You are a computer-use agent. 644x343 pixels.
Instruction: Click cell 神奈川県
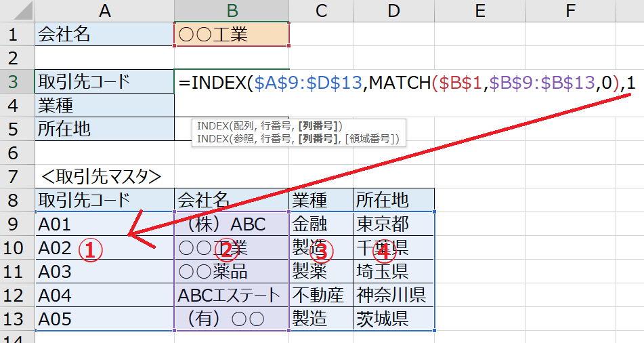point(394,296)
